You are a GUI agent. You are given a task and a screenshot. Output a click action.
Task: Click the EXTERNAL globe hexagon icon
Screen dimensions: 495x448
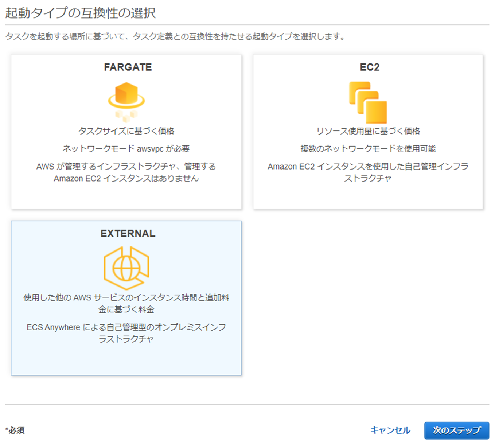click(x=126, y=268)
